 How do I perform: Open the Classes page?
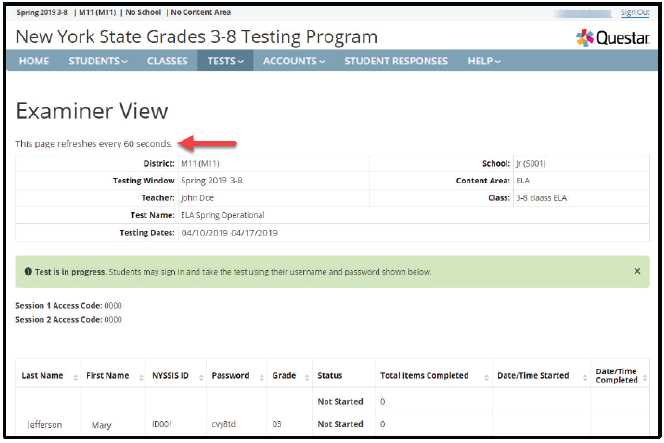167,61
